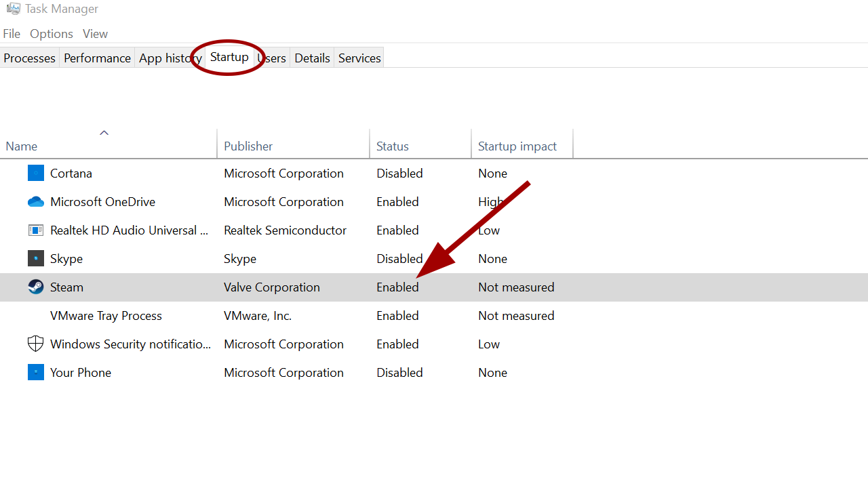Click the Valve Corporation publisher cell
This screenshot has height=488, width=868.
[x=272, y=287]
